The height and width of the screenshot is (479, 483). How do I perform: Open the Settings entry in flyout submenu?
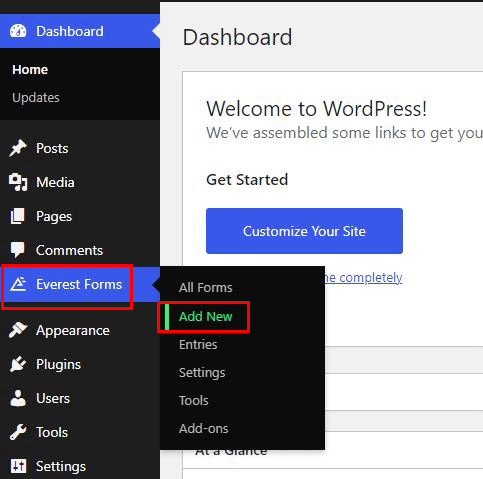[x=202, y=373]
